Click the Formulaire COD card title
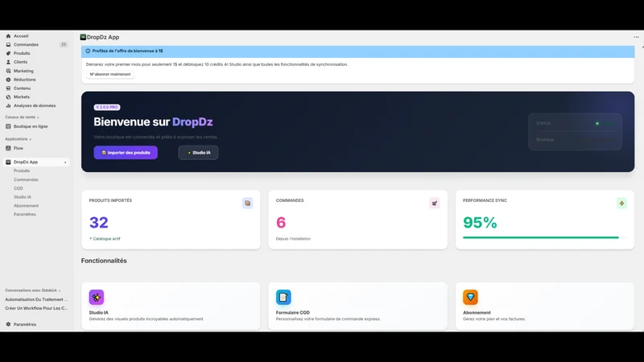The image size is (644, 362). pos(293,312)
